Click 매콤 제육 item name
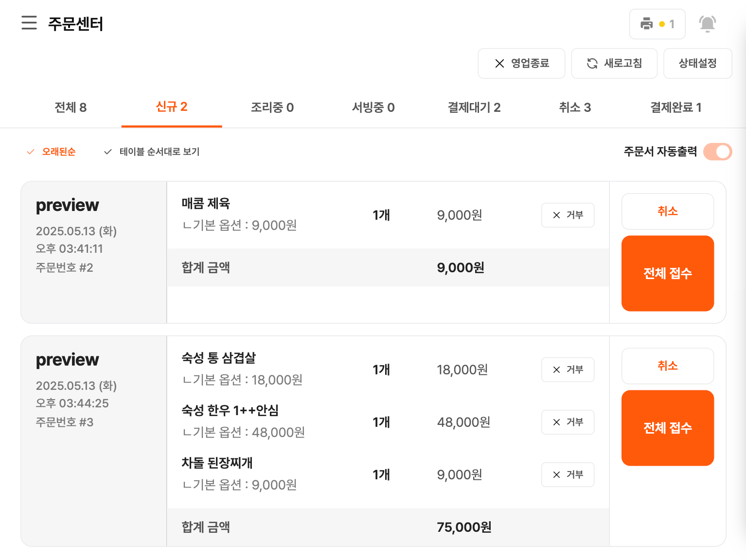The image size is (746, 560). (x=206, y=203)
